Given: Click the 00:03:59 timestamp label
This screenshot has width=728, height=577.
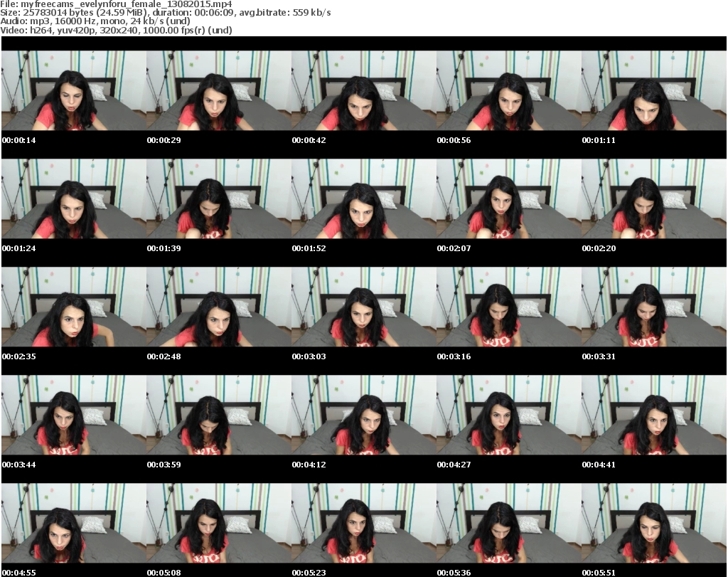Looking at the screenshot, I should 164,465.
